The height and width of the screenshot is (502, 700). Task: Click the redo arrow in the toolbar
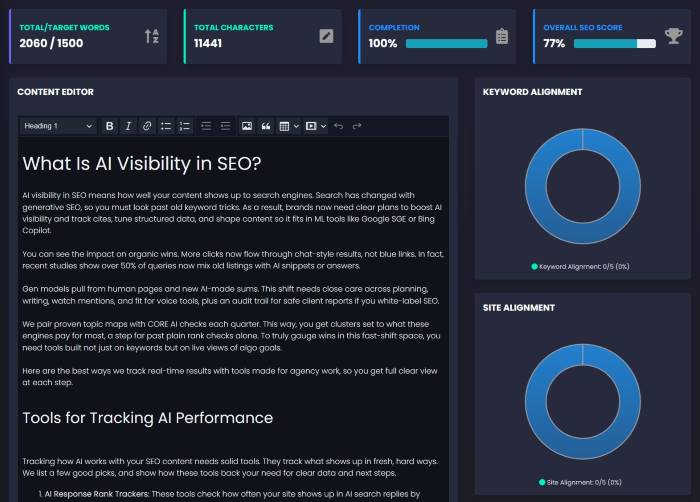357,126
